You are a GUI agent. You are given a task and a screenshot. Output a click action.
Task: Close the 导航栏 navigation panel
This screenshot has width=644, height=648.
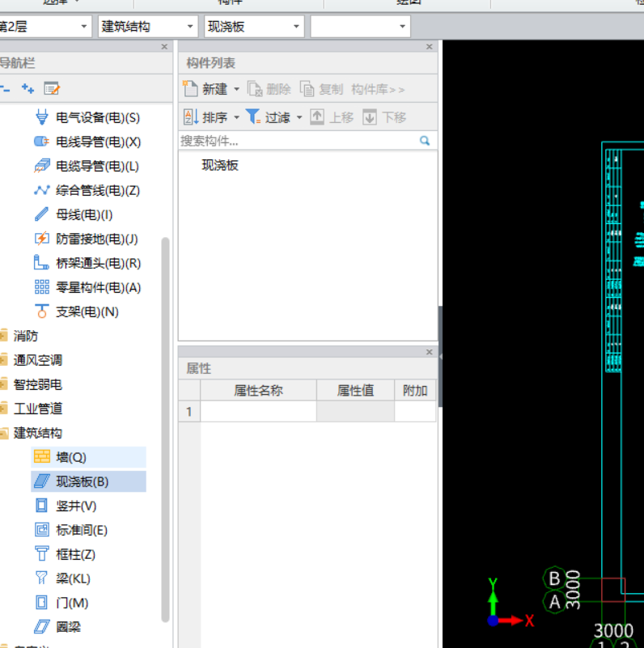pos(164,47)
